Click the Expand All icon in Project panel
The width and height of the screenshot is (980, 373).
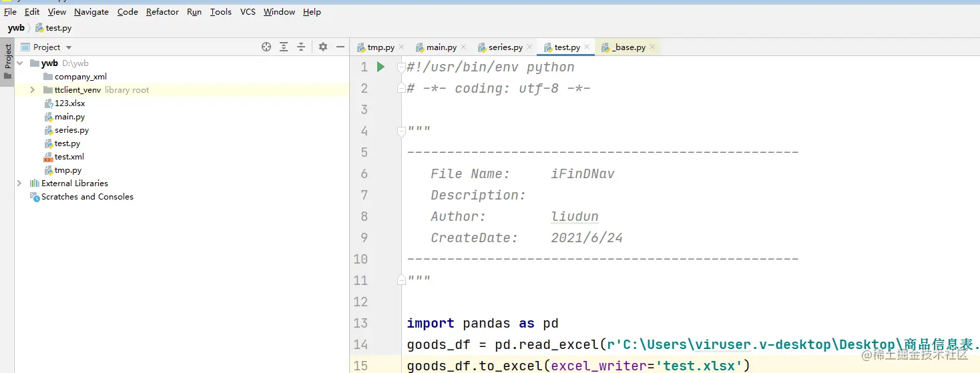(284, 47)
